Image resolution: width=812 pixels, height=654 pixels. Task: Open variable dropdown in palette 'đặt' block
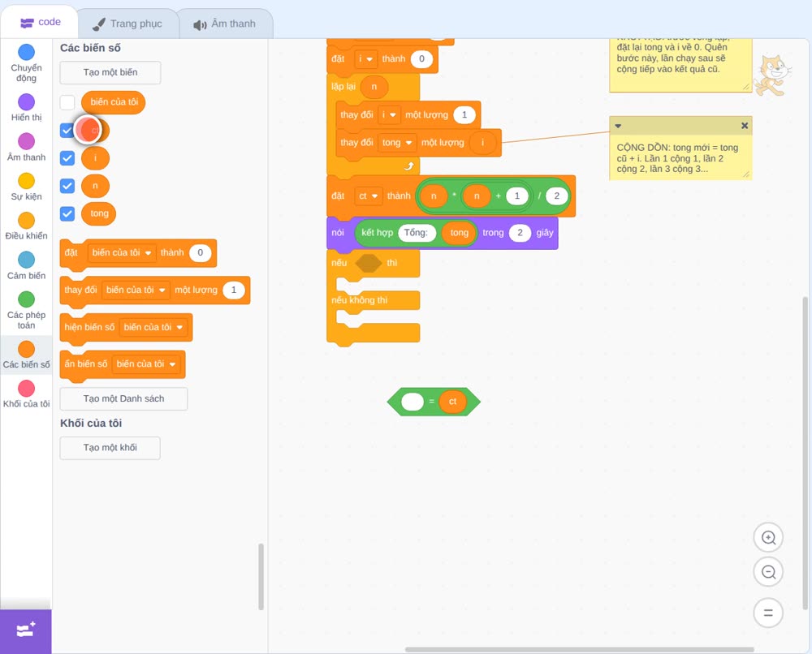[122, 252]
